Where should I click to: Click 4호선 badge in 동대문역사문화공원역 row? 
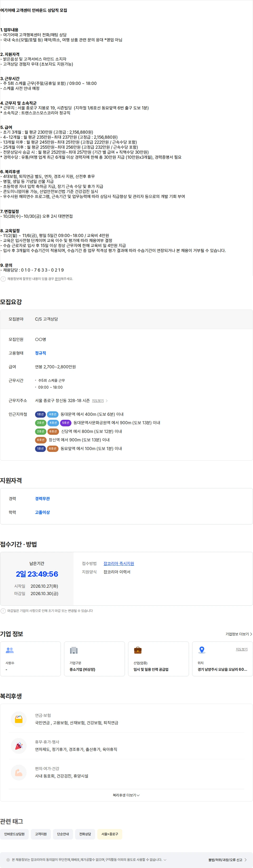tap(53, 423)
